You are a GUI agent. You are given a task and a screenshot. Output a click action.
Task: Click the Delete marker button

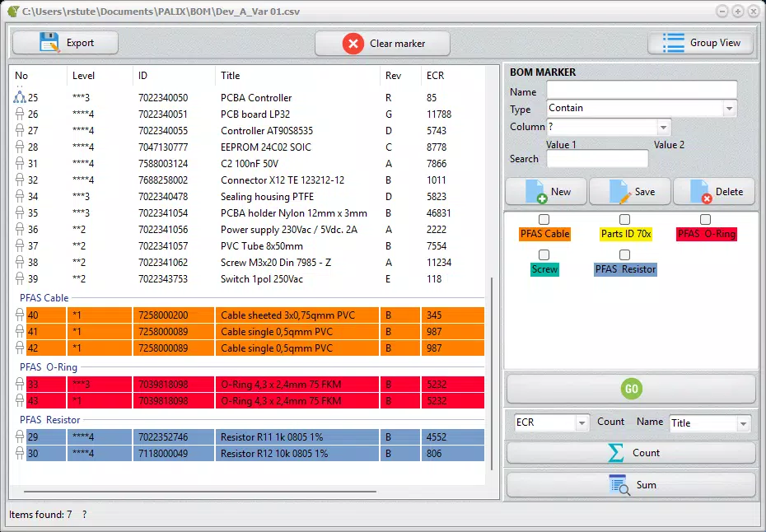(714, 192)
